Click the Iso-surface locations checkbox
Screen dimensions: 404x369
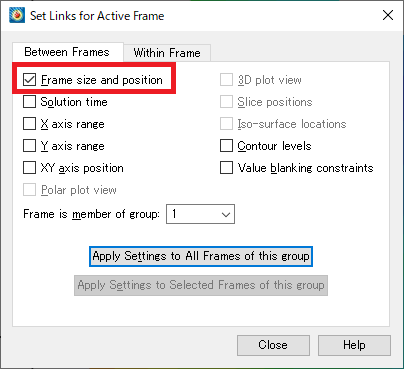click(226, 124)
